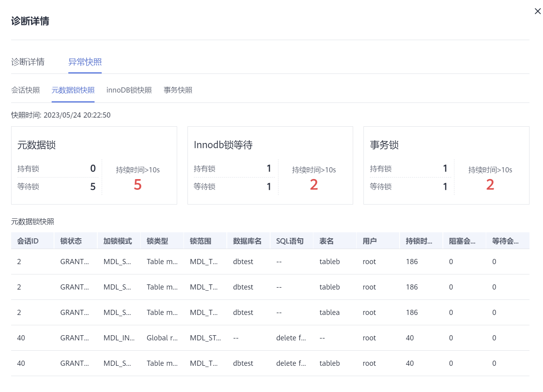Open the 事务快照 sub-tab
The image size is (543, 392).
178,90
